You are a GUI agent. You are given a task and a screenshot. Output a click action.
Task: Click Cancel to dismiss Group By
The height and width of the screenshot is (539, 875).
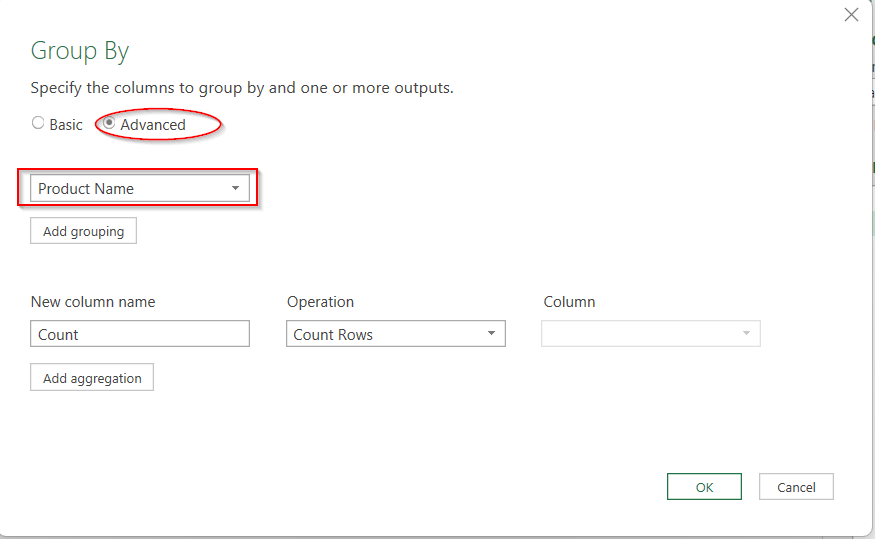coord(796,487)
